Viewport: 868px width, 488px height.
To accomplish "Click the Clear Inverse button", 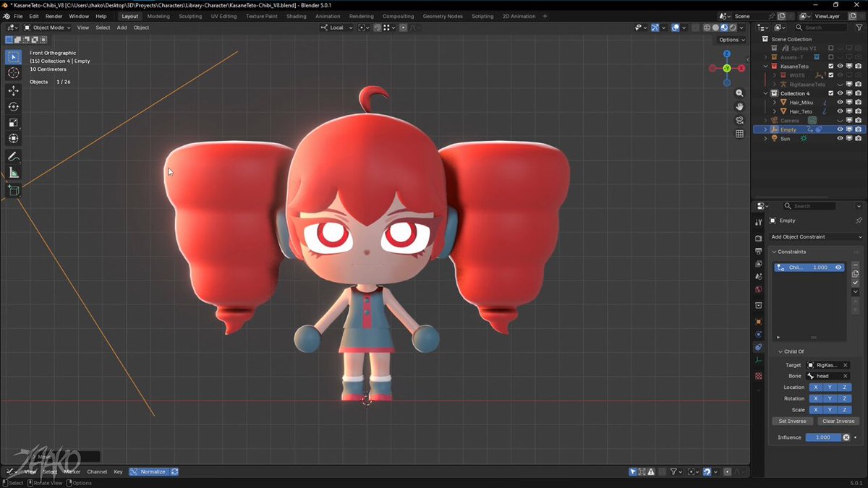I will (838, 421).
